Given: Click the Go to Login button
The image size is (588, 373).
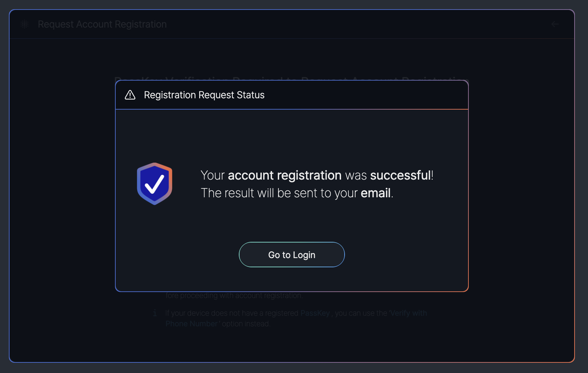Looking at the screenshot, I should 292,255.
